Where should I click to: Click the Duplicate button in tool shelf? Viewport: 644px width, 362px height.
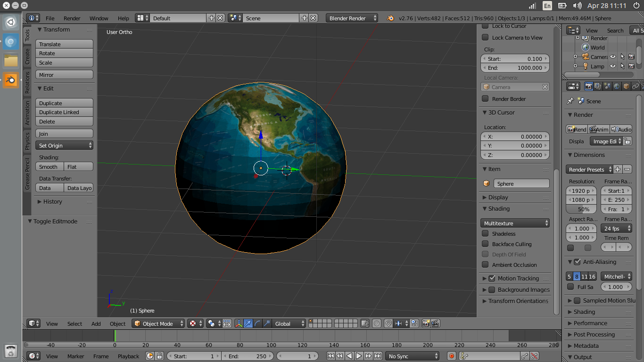[64, 103]
